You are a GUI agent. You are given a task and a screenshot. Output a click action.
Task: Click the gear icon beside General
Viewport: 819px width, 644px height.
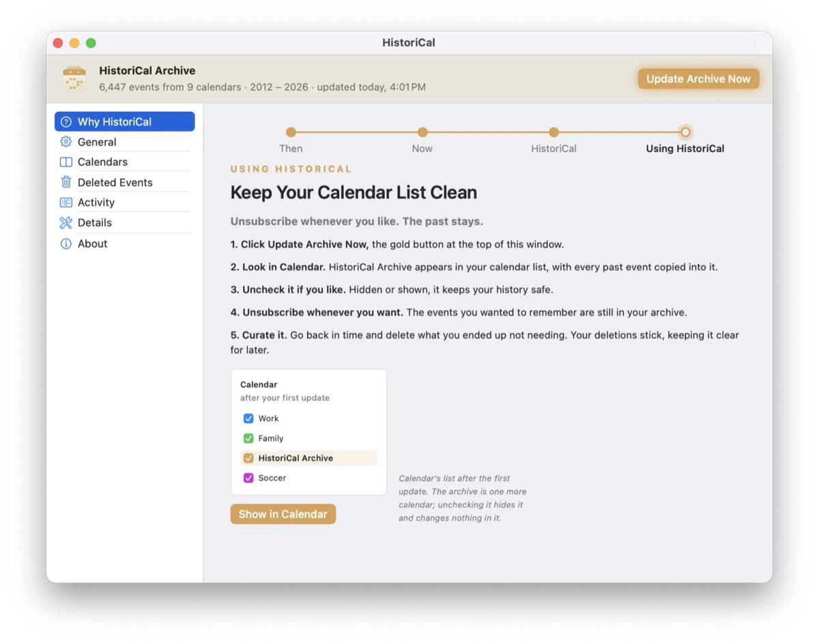[x=66, y=142]
